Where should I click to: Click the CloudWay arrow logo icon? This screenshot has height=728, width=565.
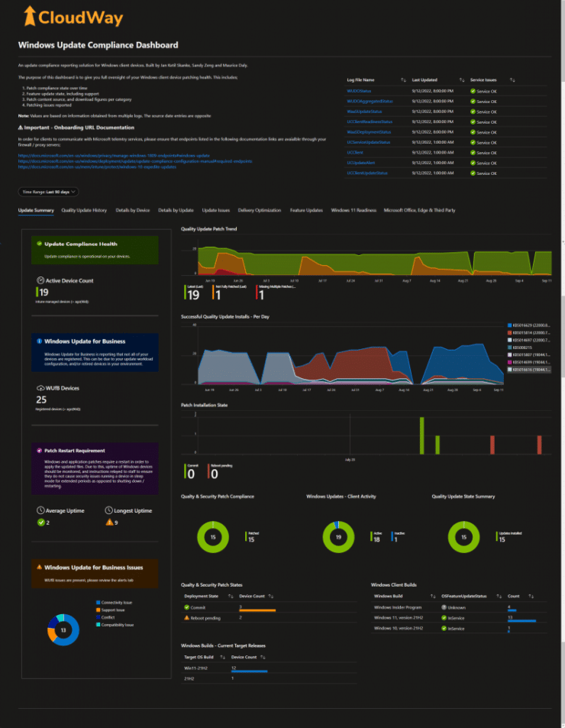pos(30,16)
